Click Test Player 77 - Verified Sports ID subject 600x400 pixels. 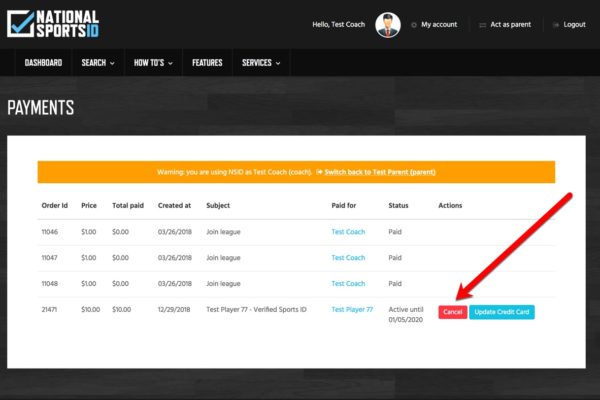click(x=256, y=310)
